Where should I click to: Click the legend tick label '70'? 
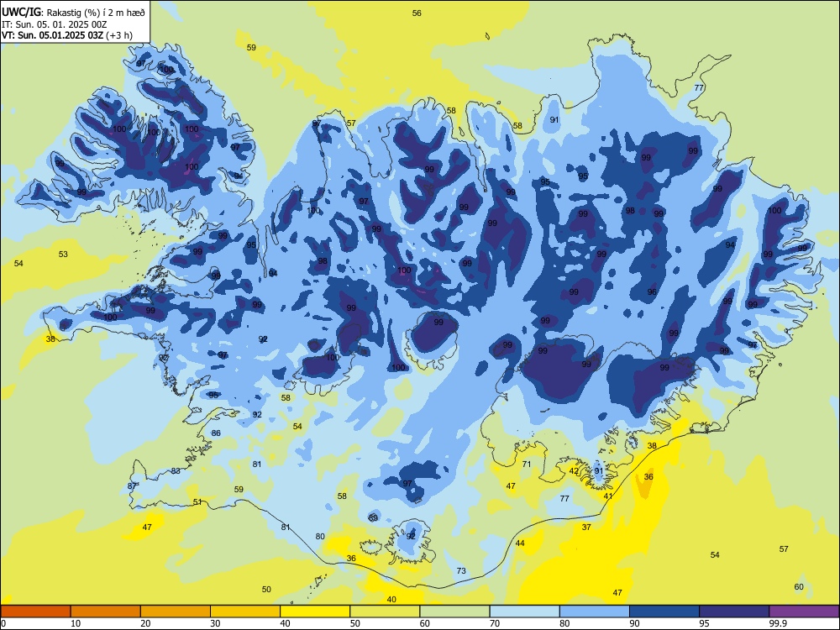(x=495, y=623)
